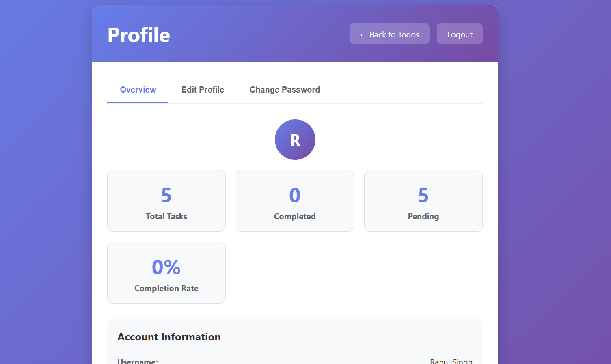Switch to the Overview tab
611x364 pixels.
138,90
